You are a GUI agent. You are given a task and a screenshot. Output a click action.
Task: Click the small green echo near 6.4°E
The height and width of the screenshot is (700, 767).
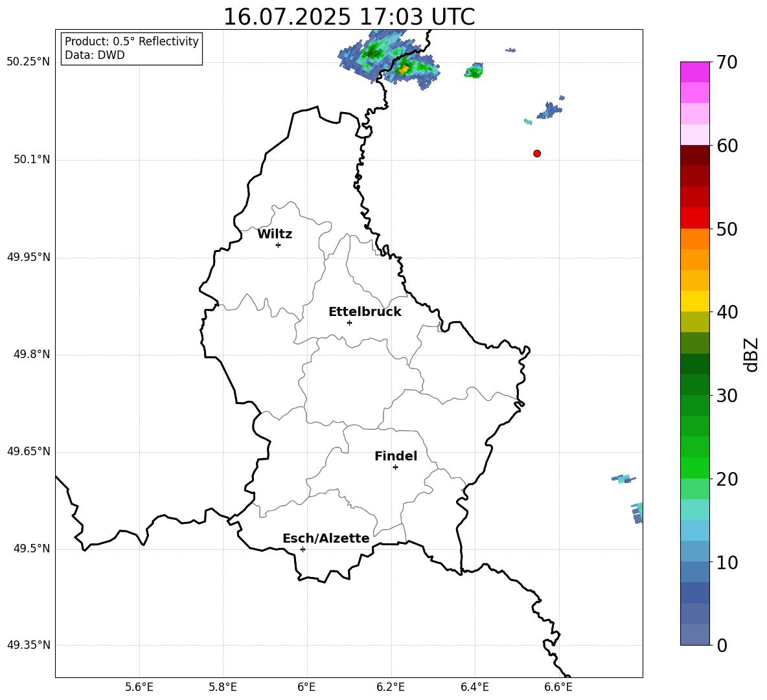click(474, 71)
